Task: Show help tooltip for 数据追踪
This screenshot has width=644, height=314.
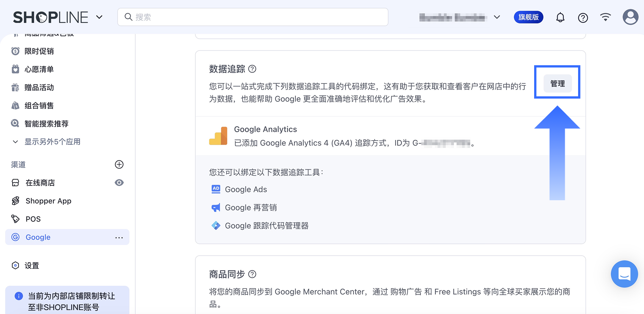Action: point(252,69)
